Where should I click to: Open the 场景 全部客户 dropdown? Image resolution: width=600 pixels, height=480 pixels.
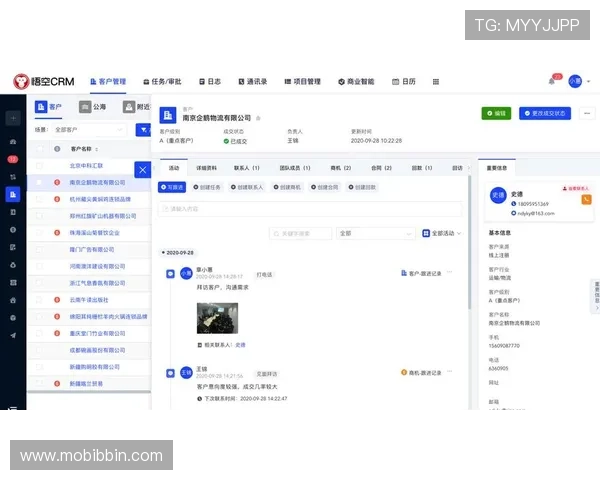coord(88,130)
